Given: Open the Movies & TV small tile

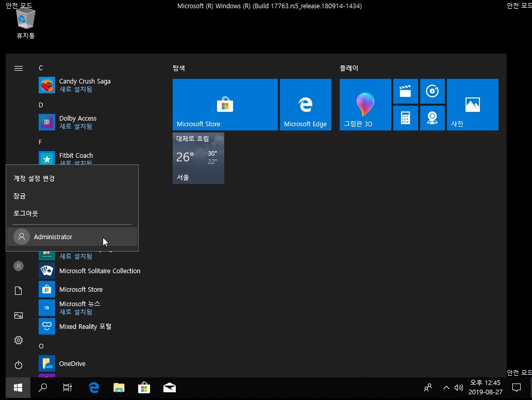Looking at the screenshot, I should pos(406,91).
